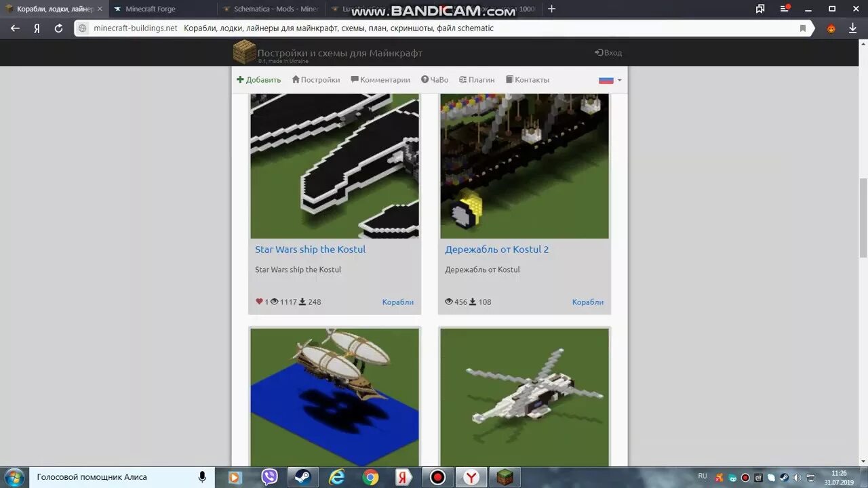Open the browser downloads arrow

[x=853, y=28]
